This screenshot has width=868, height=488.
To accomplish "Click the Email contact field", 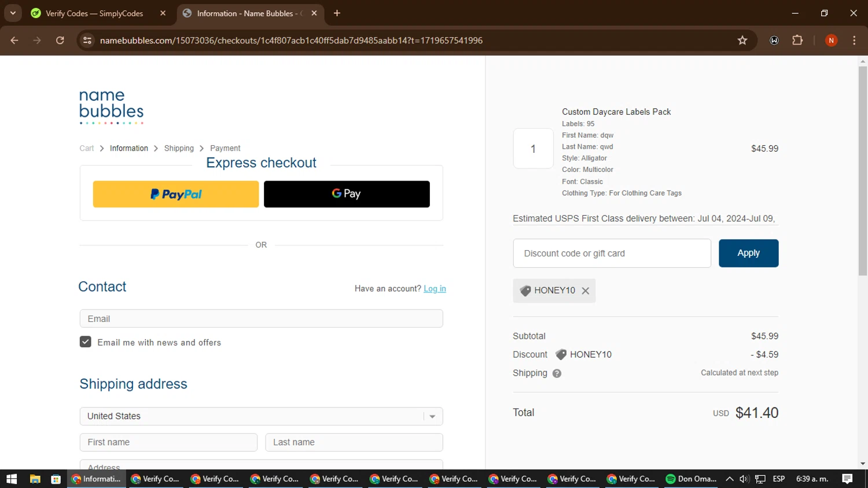I will (x=262, y=318).
